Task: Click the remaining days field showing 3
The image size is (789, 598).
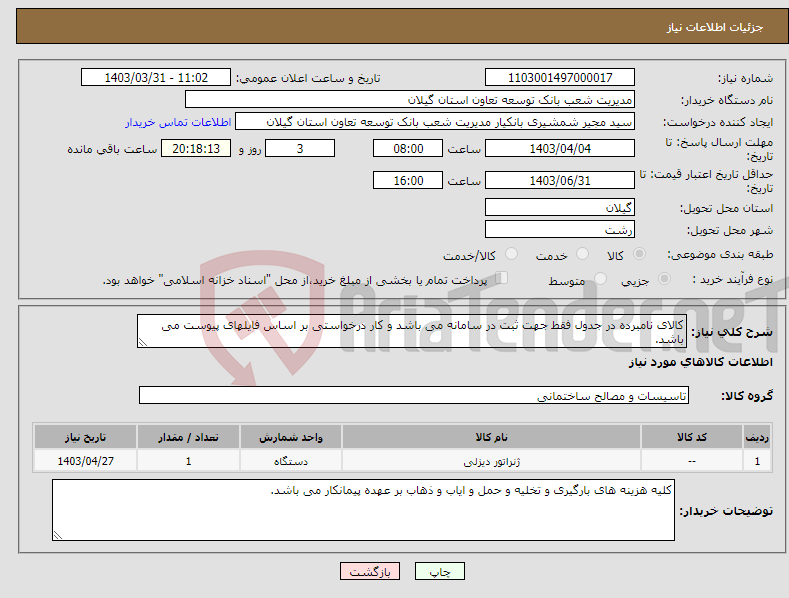Action: tap(300, 148)
